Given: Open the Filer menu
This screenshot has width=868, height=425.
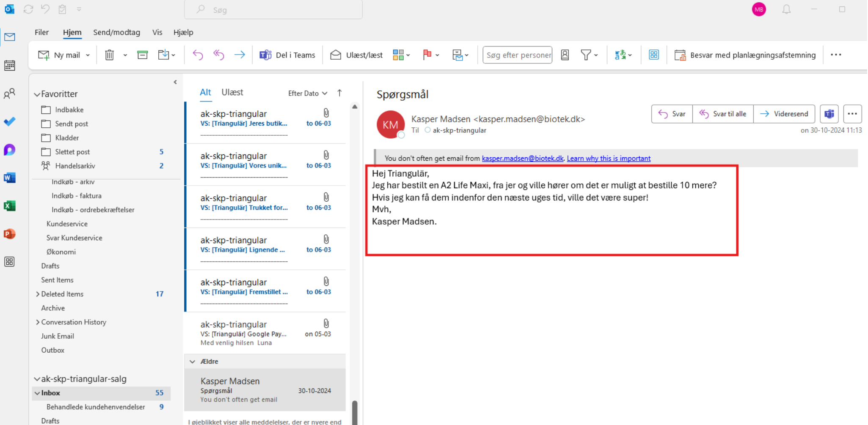Looking at the screenshot, I should (x=41, y=32).
